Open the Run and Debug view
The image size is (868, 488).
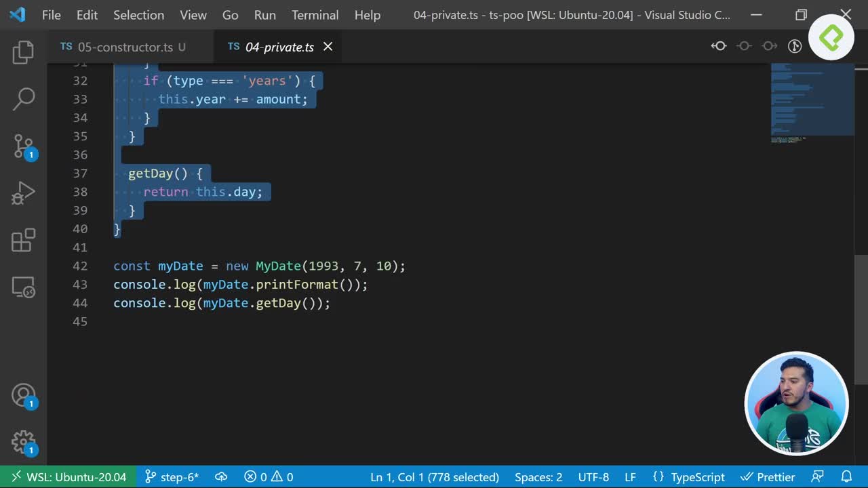click(x=23, y=193)
